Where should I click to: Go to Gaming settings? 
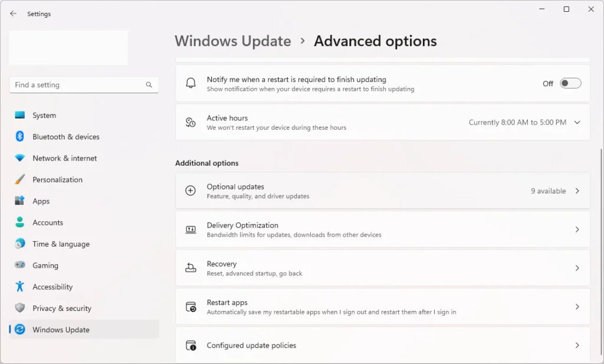tap(84, 265)
